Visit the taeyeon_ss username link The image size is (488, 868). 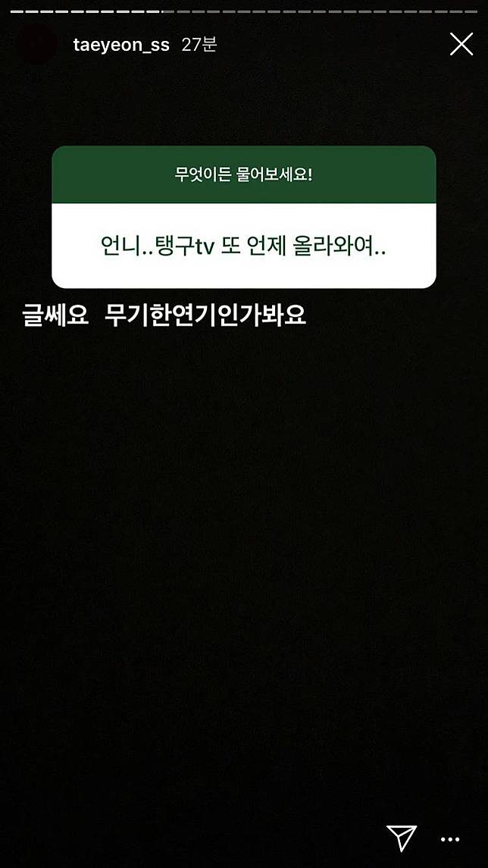[121, 45]
